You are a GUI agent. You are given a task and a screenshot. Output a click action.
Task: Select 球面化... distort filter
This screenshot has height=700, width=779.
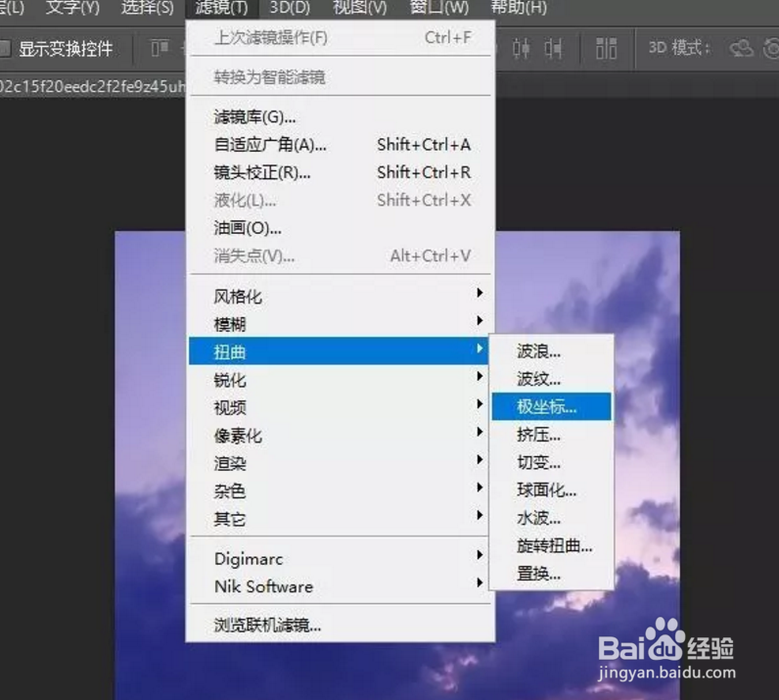tap(551, 490)
